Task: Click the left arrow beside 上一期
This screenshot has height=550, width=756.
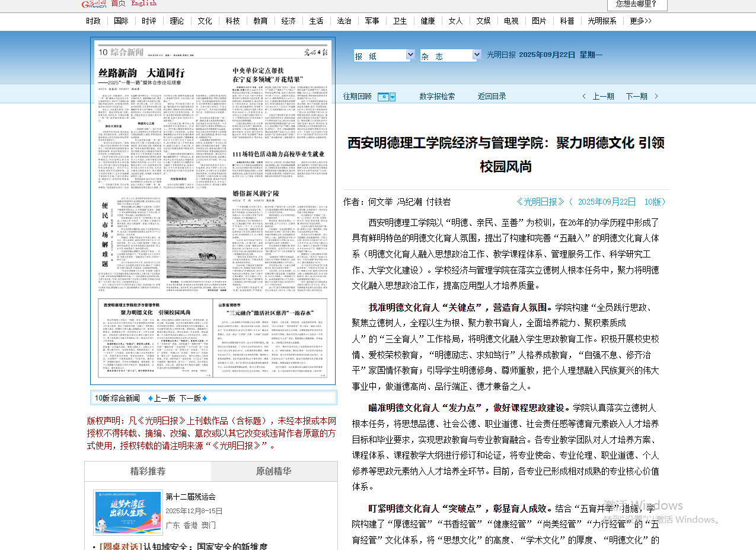Action: (x=584, y=96)
